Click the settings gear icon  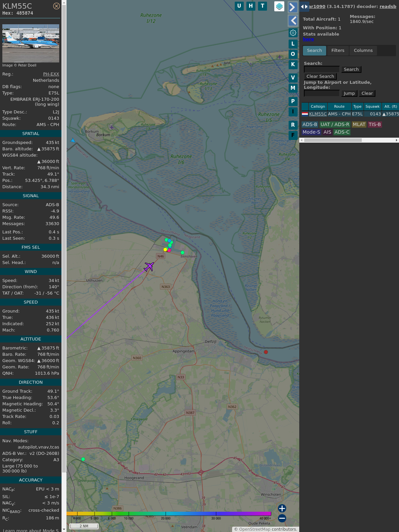[x=293, y=33]
